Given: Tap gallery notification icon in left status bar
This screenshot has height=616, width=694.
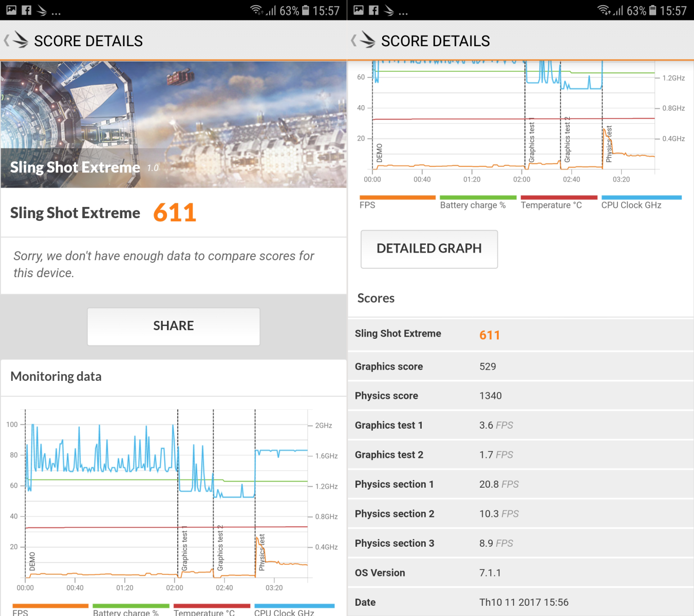Looking at the screenshot, I should pos(11,10).
